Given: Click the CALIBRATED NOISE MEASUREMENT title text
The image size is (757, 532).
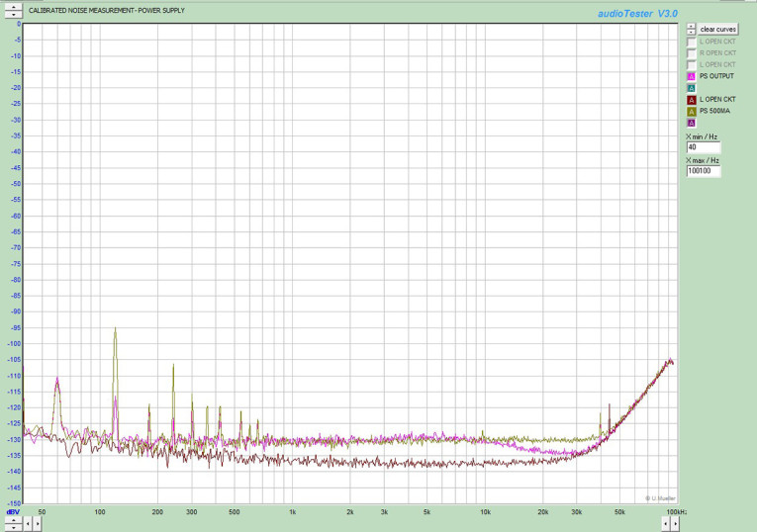Looking at the screenshot, I should coord(106,10).
